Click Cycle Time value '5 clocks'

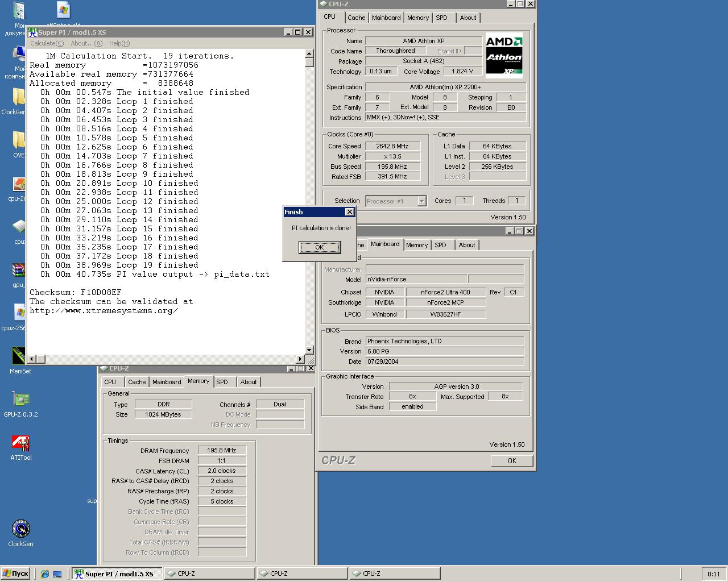pyautogui.click(x=222, y=501)
